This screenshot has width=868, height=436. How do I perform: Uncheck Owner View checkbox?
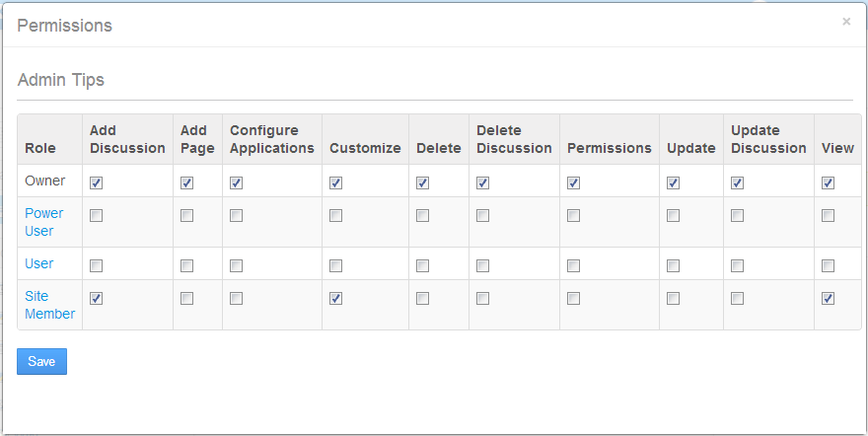(x=829, y=183)
